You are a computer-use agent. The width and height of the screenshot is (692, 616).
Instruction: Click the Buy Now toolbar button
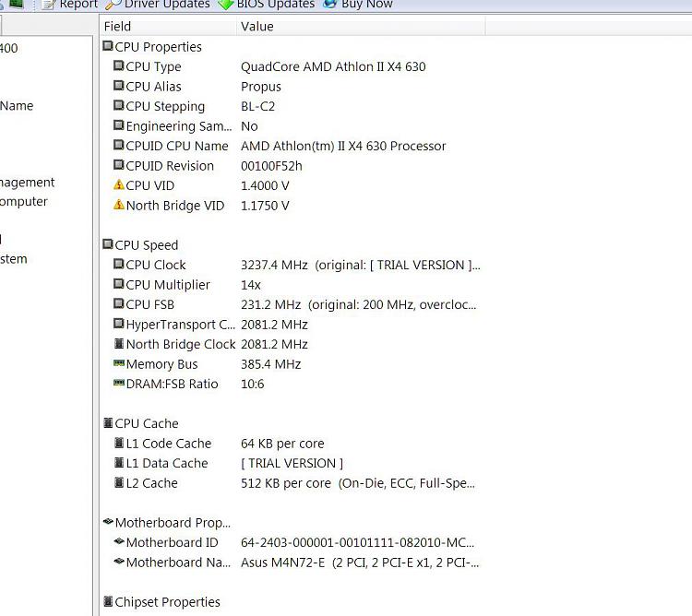pyautogui.click(x=357, y=5)
